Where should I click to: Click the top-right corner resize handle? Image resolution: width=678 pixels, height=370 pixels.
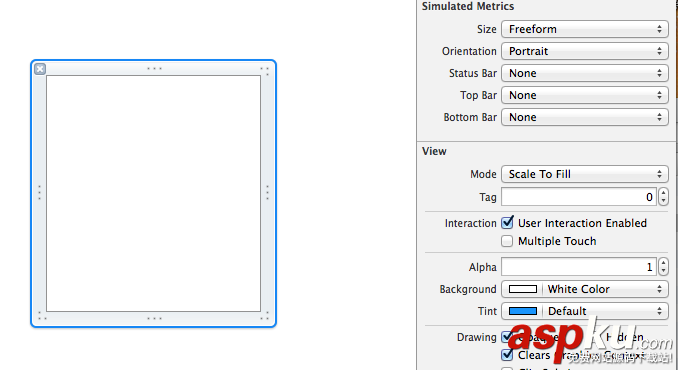[265, 71]
